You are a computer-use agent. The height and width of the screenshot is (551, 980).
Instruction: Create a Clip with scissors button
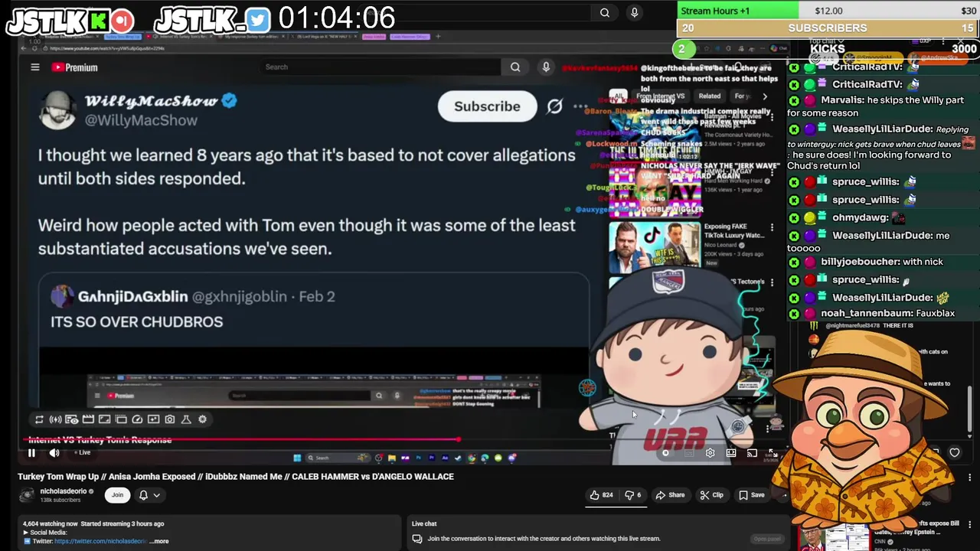click(711, 495)
